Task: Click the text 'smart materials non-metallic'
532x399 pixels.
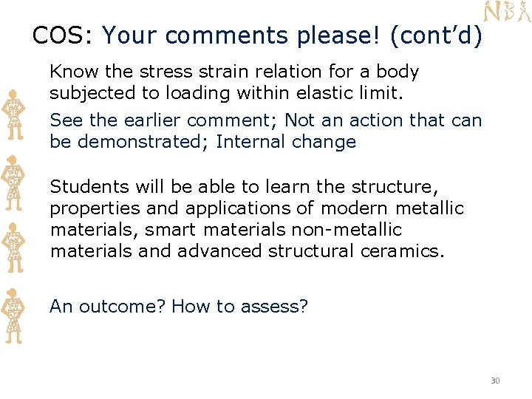Action: 273,230
